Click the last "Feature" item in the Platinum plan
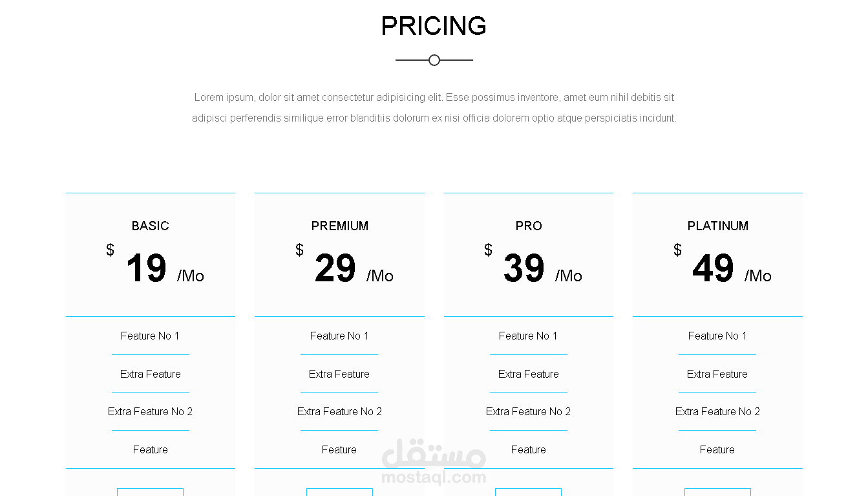 pyautogui.click(x=717, y=449)
